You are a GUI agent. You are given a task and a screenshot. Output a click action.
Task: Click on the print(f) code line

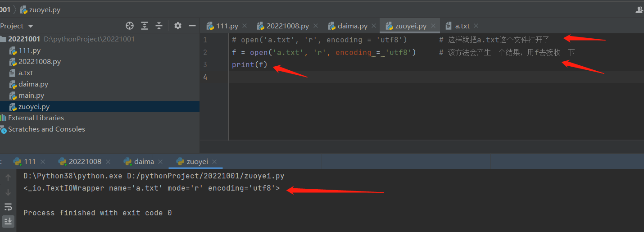(249, 64)
